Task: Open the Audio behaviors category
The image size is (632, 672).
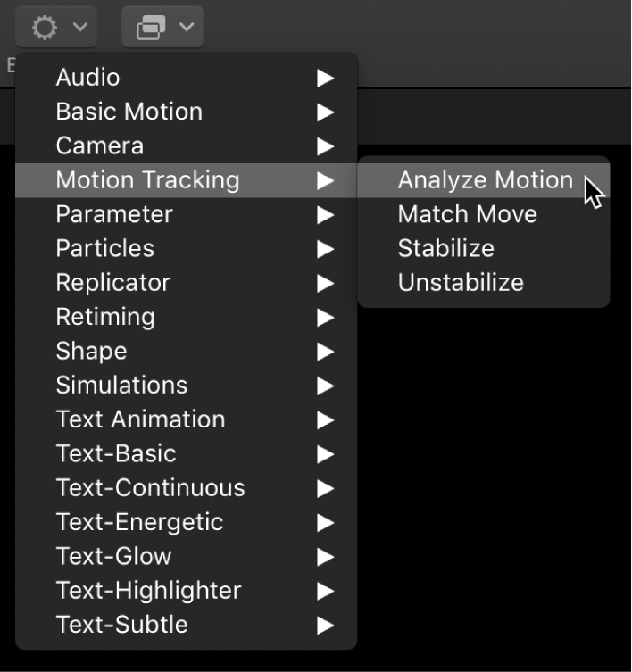Action: coord(87,78)
